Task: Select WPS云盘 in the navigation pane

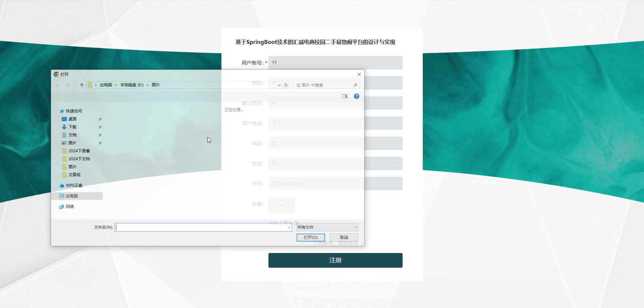Action: pos(74,186)
